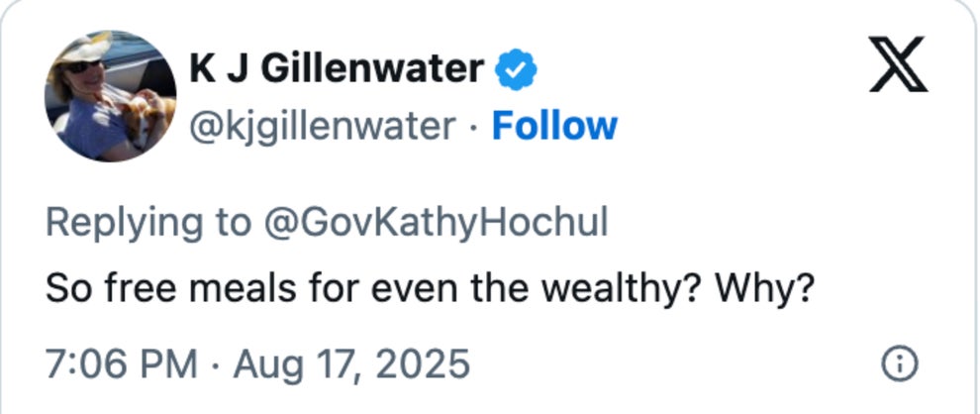
Task: Click the surname "Gillenwater" in the header
Action: point(373,68)
